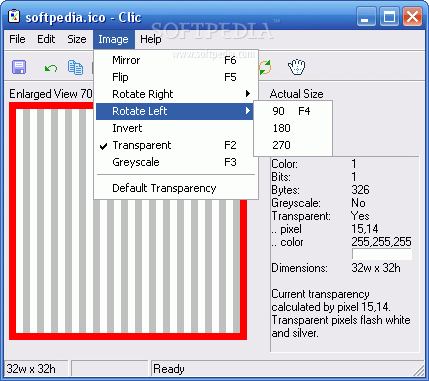Close the Clic window
429x381 pixels.
click(x=412, y=17)
